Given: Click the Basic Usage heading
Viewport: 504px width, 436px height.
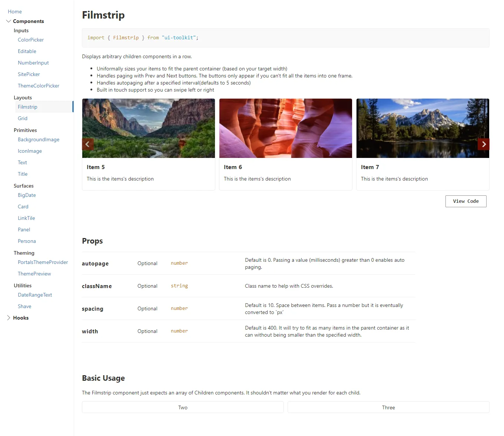Looking at the screenshot, I should pyautogui.click(x=103, y=378).
